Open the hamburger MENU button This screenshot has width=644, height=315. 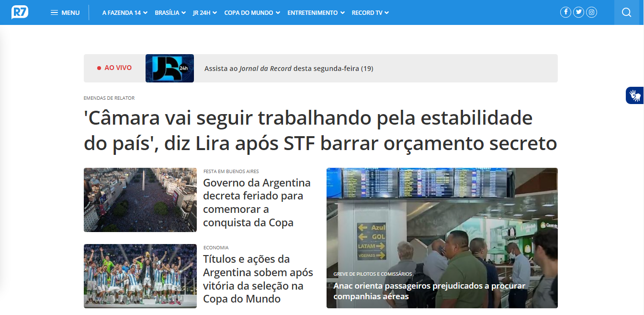pos(65,12)
